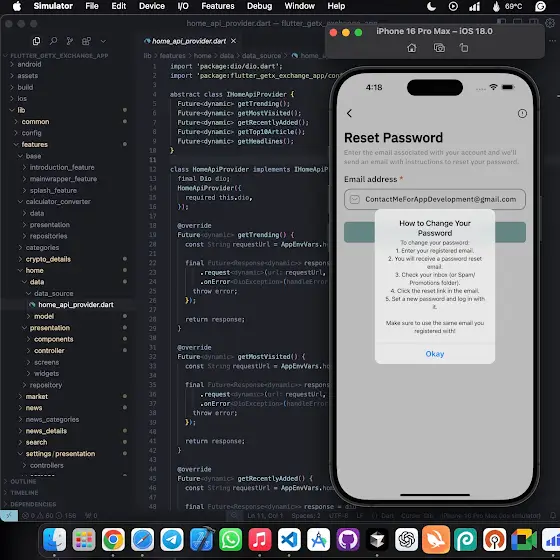
Task: Take a simulator screenshot with camera icon
Action: (439, 48)
